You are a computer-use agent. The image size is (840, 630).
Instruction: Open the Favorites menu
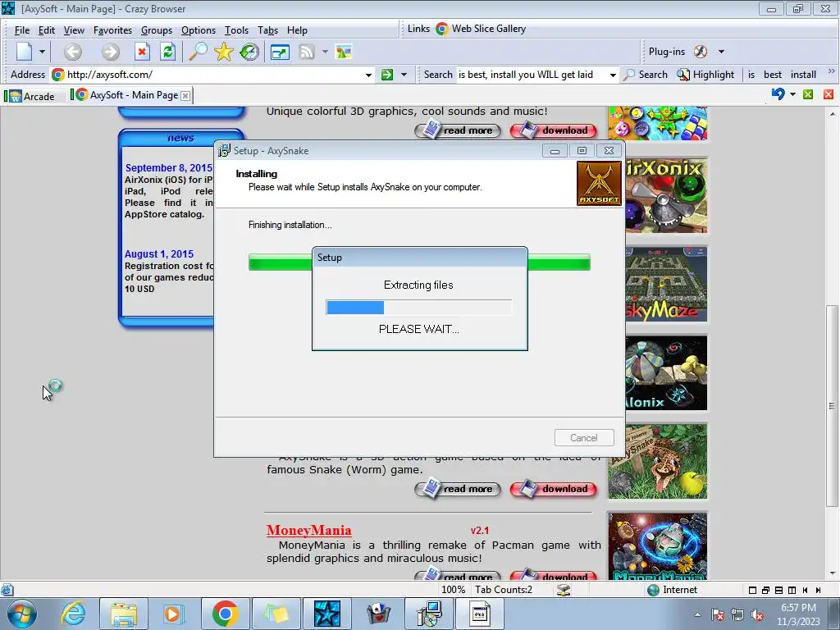[x=112, y=30]
